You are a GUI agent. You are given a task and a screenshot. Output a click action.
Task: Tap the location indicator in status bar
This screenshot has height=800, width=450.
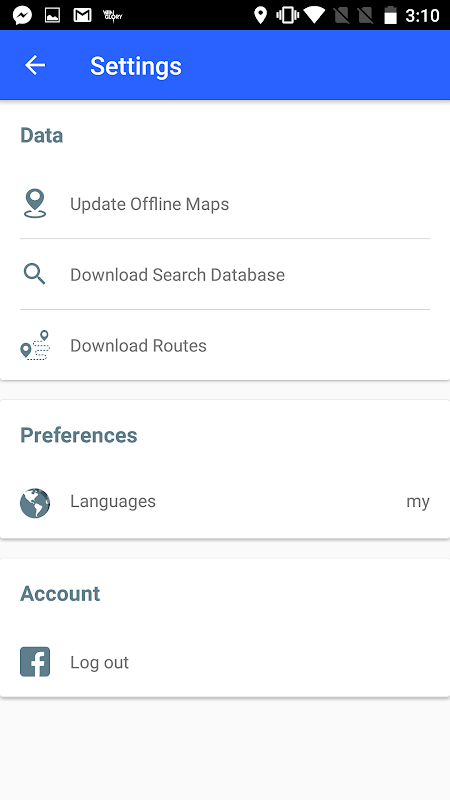click(x=261, y=15)
